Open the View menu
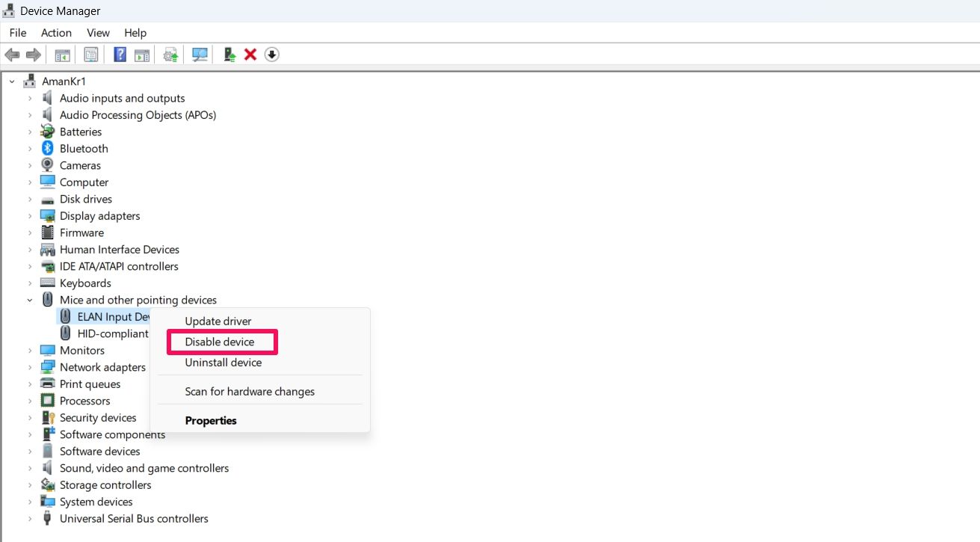Screen dimensions: 980x542 97,32
